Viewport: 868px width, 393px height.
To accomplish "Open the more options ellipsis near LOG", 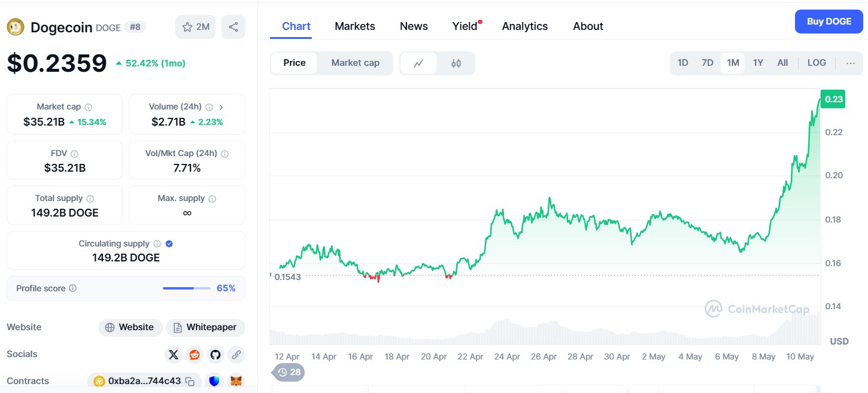I will (851, 62).
